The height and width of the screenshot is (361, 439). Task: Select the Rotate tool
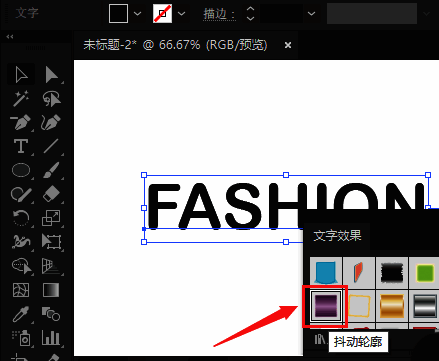click(x=21, y=218)
